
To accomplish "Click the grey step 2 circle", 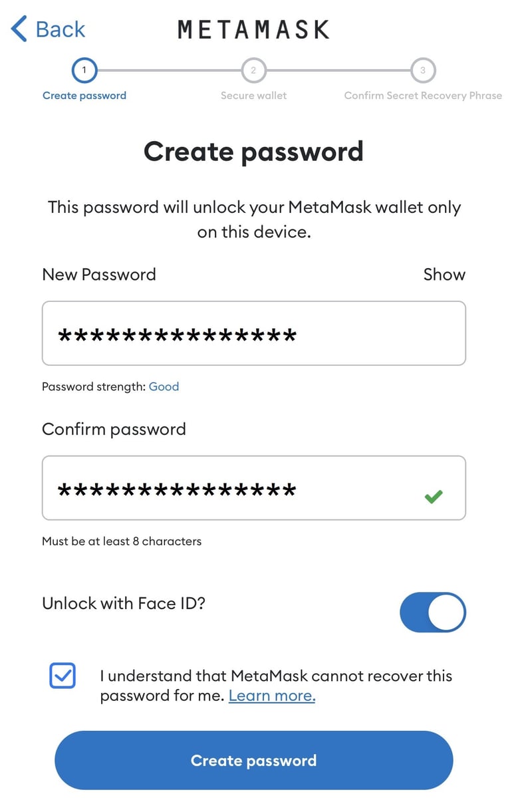I will pos(253,70).
